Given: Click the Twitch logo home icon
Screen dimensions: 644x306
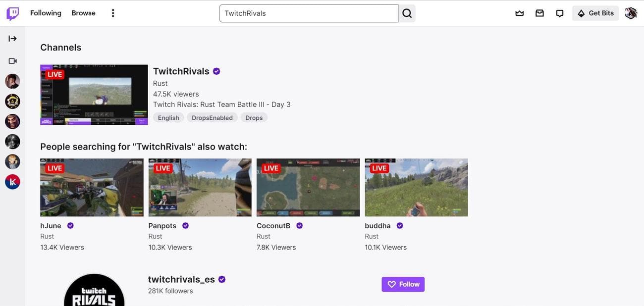Looking at the screenshot, I should tap(13, 13).
